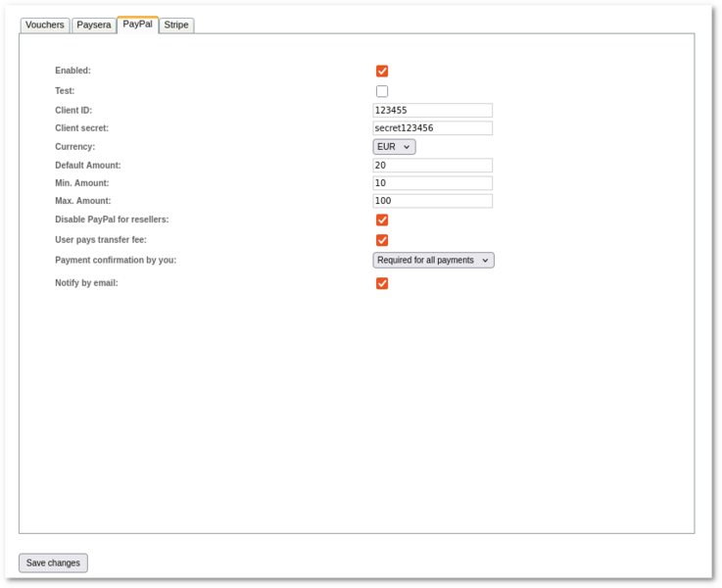The width and height of the screenshot is (722, 588).
Task: Switch to the Vouchers tab
Action: (x=45, y=24)
